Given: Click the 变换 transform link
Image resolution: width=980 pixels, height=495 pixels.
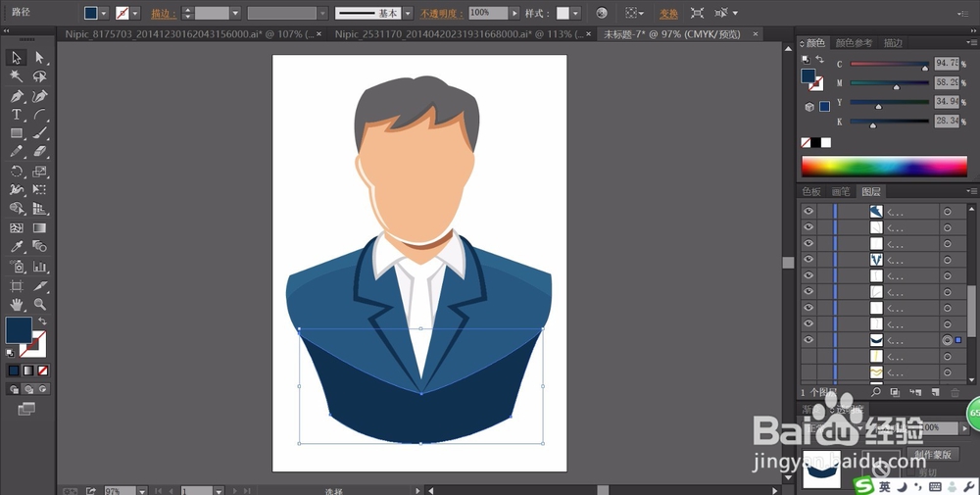Looking at the screenshot, I should (x=668, y=14).
